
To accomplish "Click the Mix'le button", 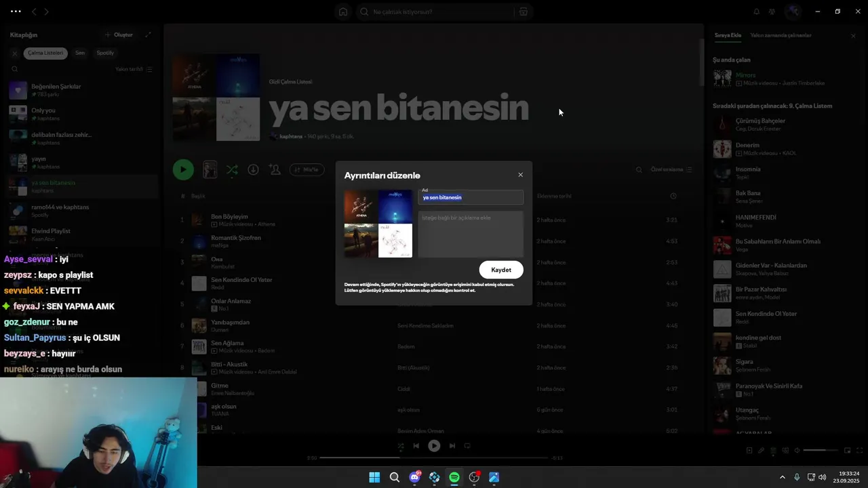I will point(307,169).
